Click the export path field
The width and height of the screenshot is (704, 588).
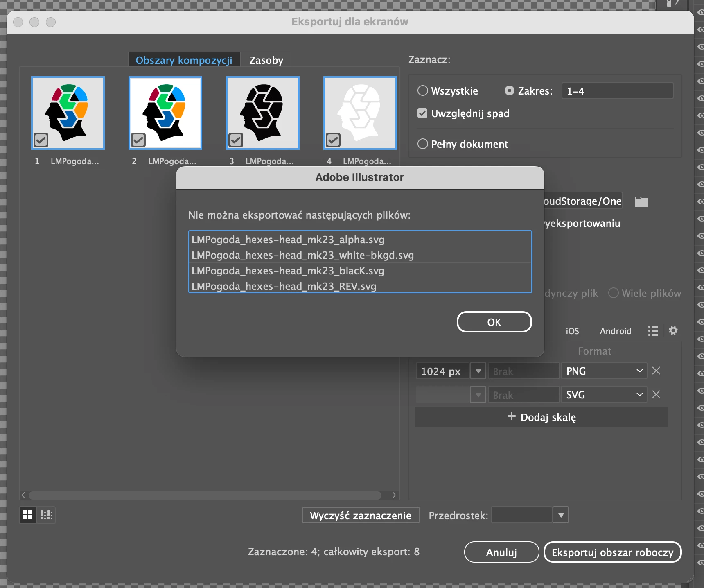tap(583, 201)
